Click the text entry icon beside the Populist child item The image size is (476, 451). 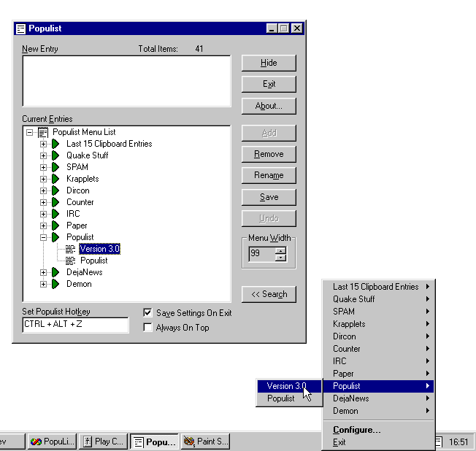70,261
